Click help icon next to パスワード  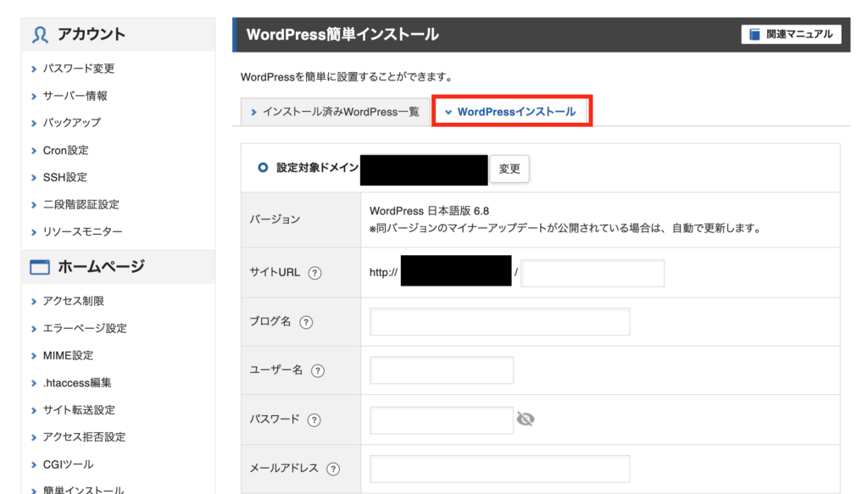click(x=314, y=420)
